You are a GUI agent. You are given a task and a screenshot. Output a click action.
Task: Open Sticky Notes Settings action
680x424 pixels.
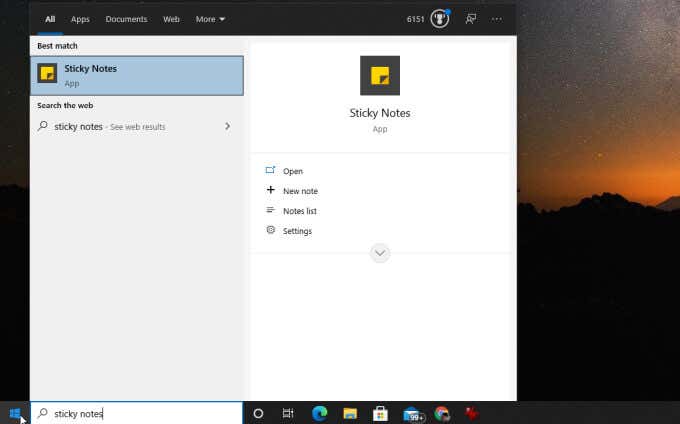(288, 231)
